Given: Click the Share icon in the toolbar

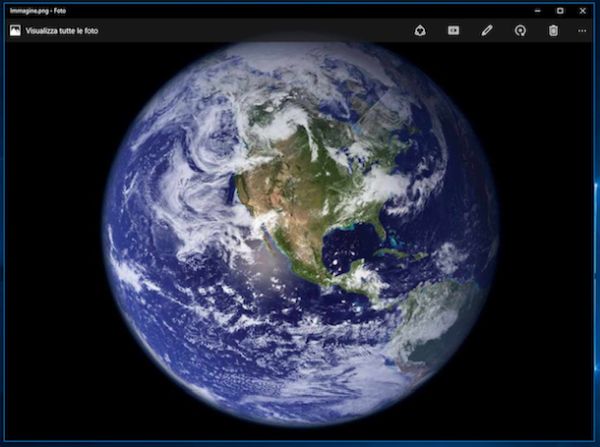Looking at the screenshot, I should pyautogui.click(x=421, y=31).
